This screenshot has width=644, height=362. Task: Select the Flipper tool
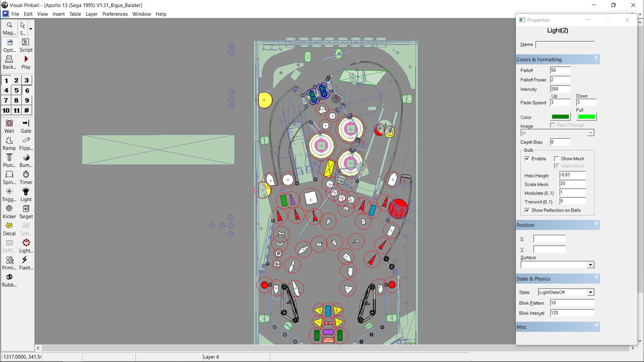pyautogui.click(x=26, y=143)
